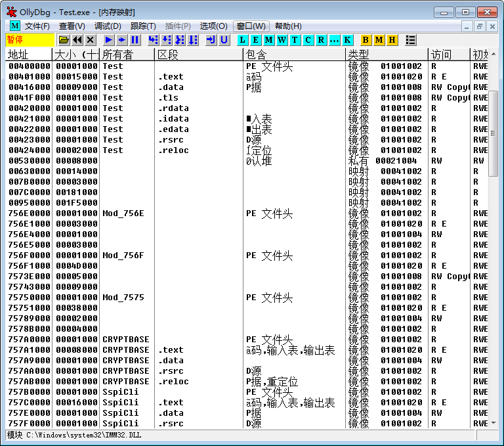Click the M window icon in menu bar

(x=15, y=26)
